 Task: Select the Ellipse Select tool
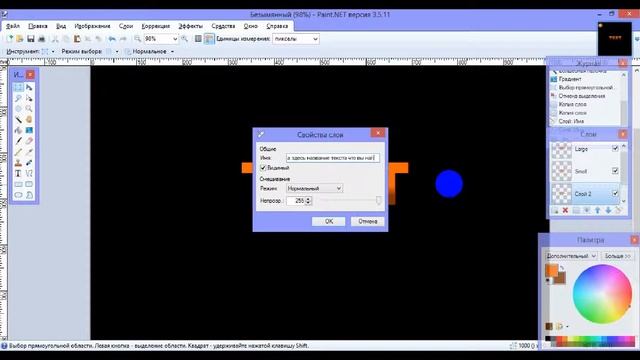tap(18, 109)
